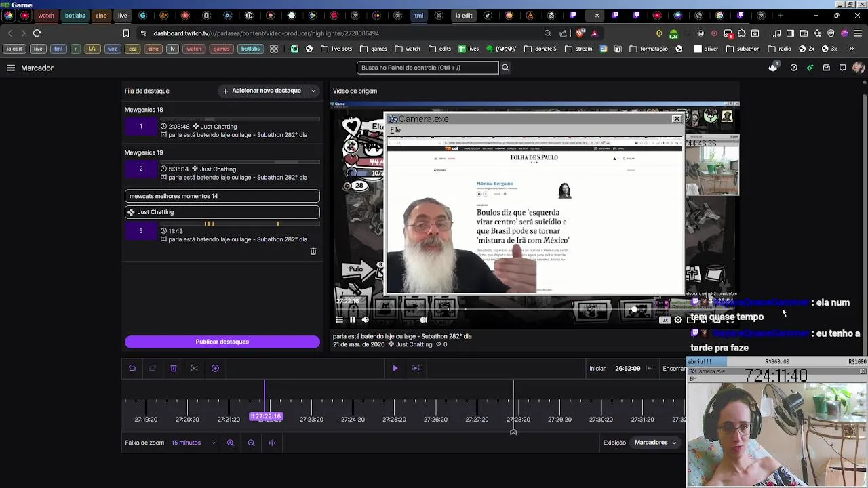Switch to the 'botlabs' browser tab
The image size is (868, 488).
point(75,16)
